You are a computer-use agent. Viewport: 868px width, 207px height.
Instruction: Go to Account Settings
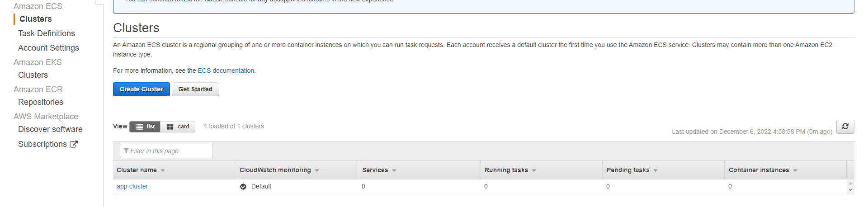point(48,48)
